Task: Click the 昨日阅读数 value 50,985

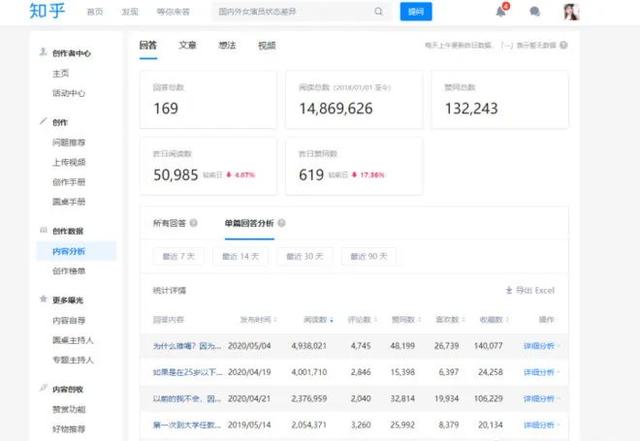Action: [x=176, y=175]
